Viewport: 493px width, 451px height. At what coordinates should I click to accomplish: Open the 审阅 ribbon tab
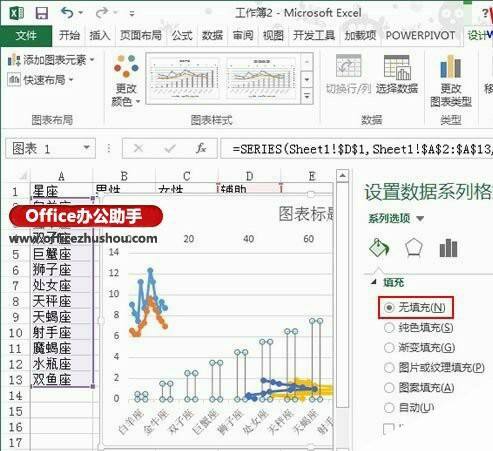click(243, 35)
